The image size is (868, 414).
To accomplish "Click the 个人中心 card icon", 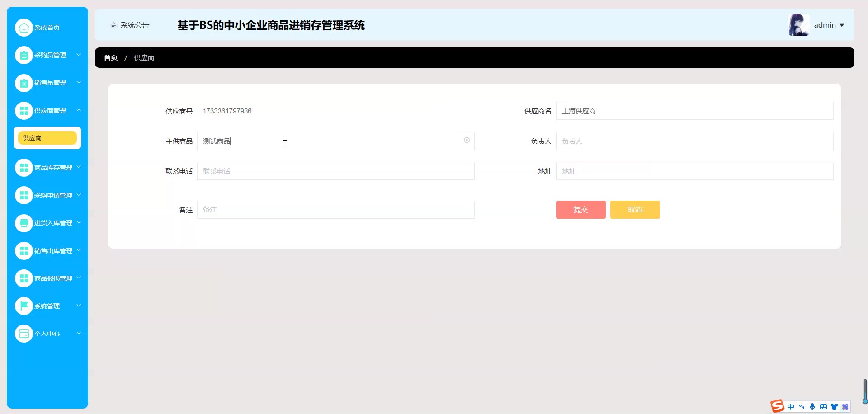I will click(24, 334).
